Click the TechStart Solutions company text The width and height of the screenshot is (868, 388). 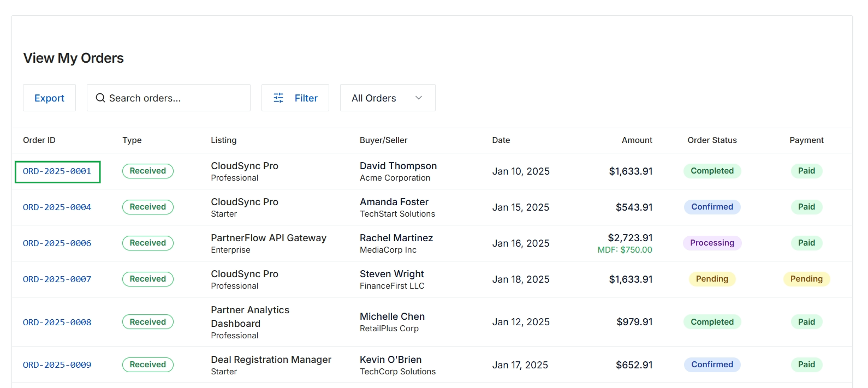(x=397, y=214)
